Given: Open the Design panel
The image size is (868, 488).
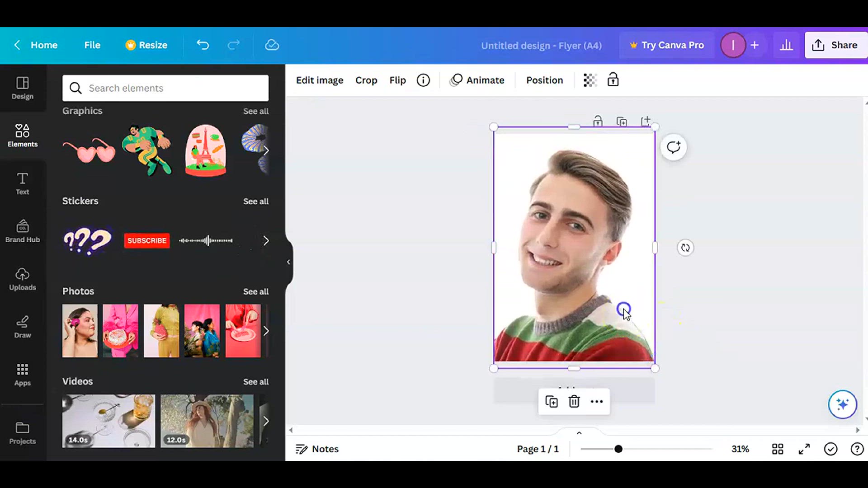Looking at the screenshot, I should click(23, 88).
